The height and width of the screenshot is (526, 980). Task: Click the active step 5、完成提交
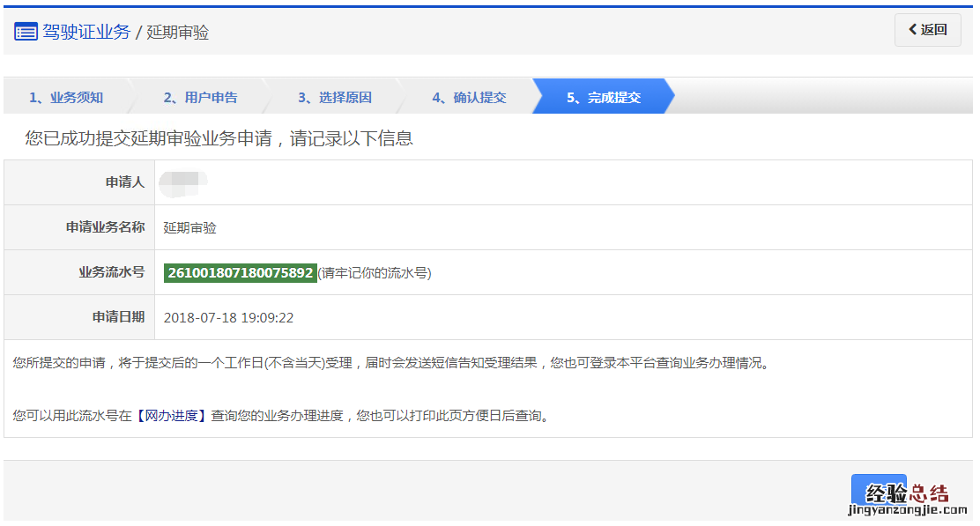point(603,97)
